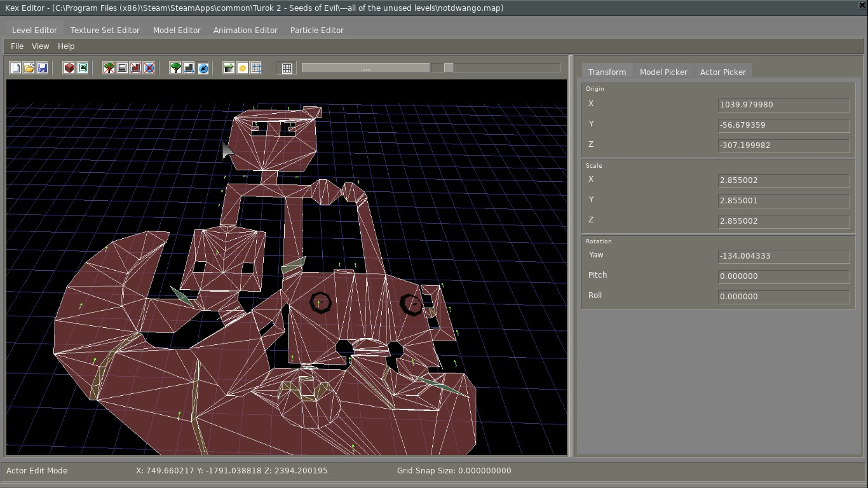
Task: Switch to the Particle Editor tab
Action: [x=317, y=30]
